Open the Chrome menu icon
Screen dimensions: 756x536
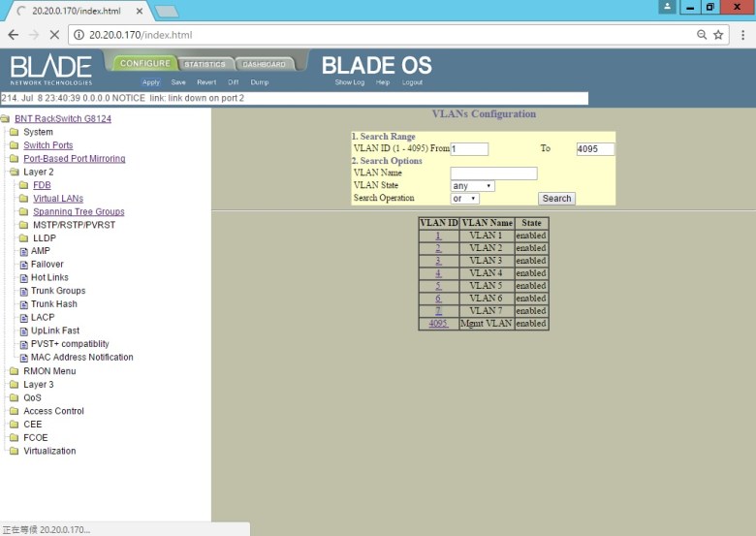741,34
